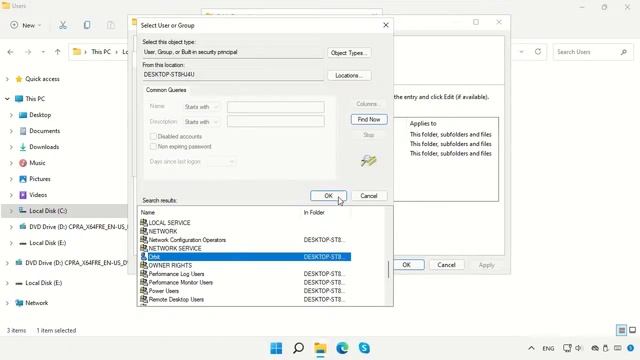Open Skype from the taskbar
This screenshot has height=360, width=640.
364,348
